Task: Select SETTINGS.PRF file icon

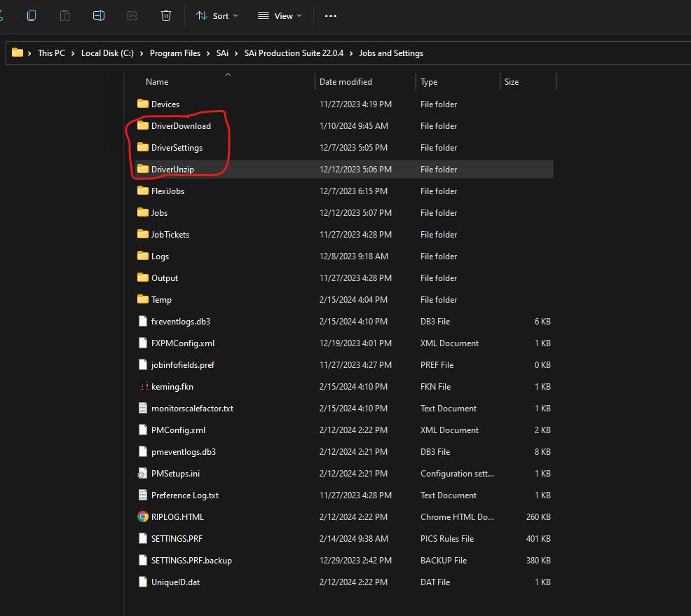Action: pos(143,538)
